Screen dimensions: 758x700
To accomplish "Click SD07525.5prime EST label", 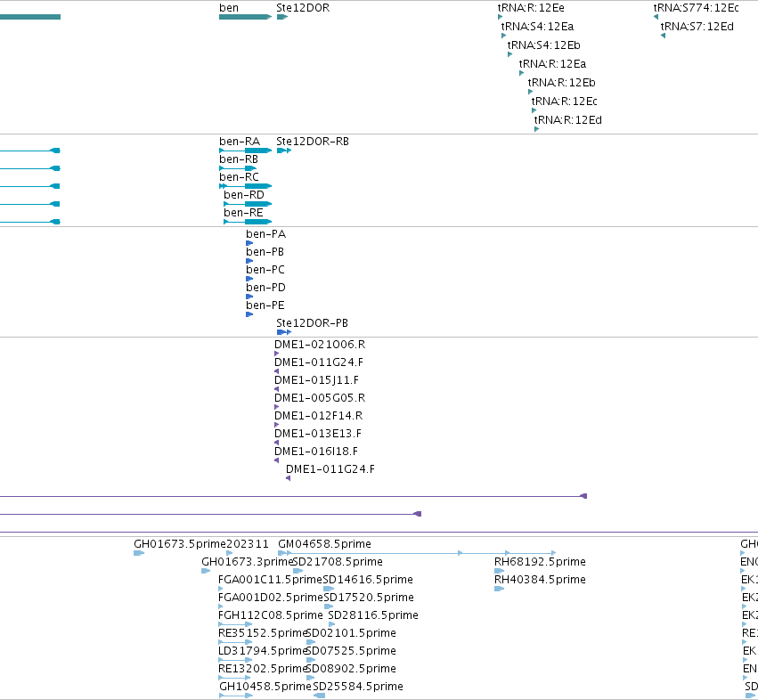I will [x=351, y=651].
